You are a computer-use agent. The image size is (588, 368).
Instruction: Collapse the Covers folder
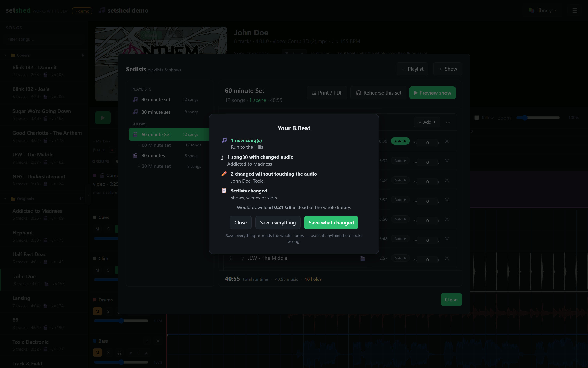5,56
